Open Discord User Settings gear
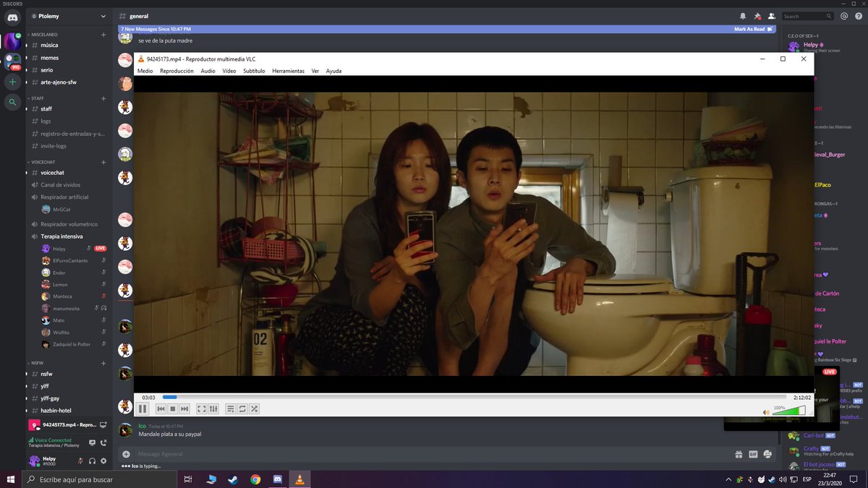868x488 pixels. (x=103, y=461)
